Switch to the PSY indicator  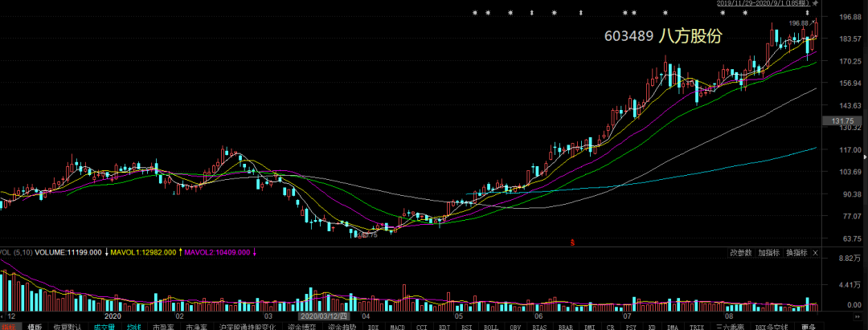pyautogui.click(x=631, y=327)
